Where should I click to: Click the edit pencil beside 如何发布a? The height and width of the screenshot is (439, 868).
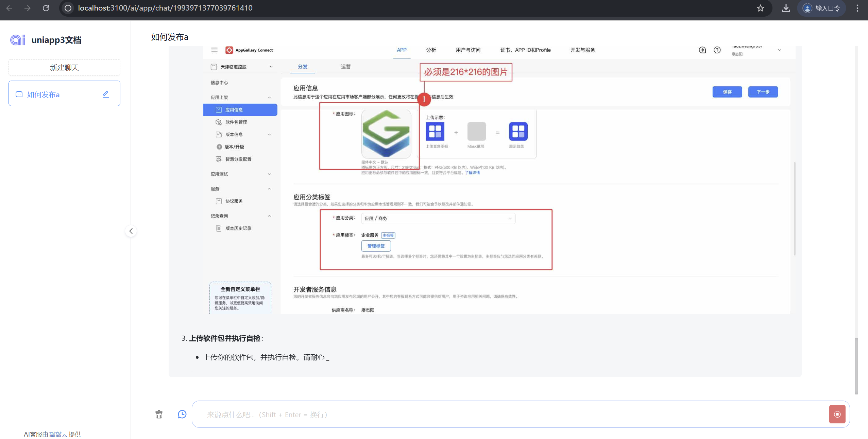click(x=105, y=94)
